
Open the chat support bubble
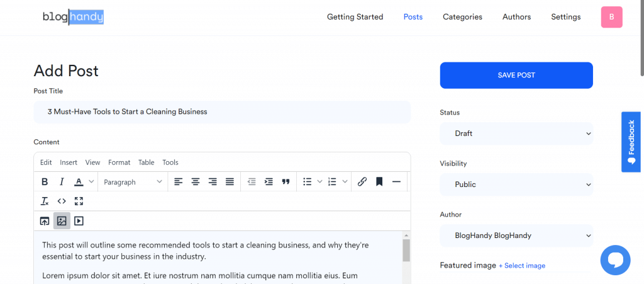point(615,260)
